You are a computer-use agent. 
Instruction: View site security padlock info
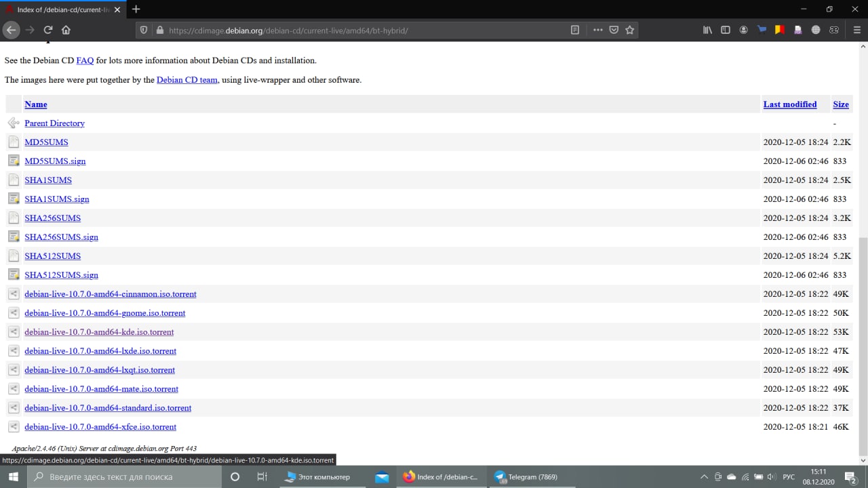pyautogui.click(x=160, y=30)
